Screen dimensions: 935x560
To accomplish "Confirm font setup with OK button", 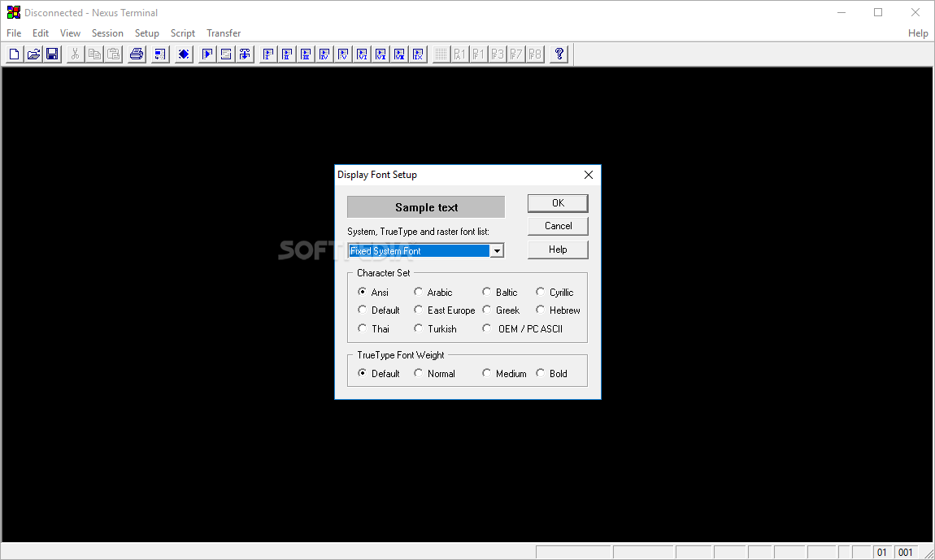I will [558, 203].
